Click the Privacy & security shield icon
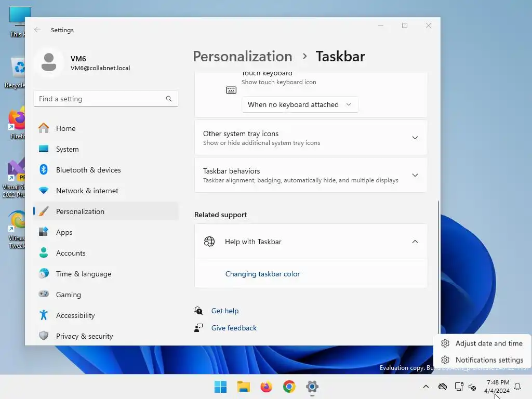 pos(44,336)
